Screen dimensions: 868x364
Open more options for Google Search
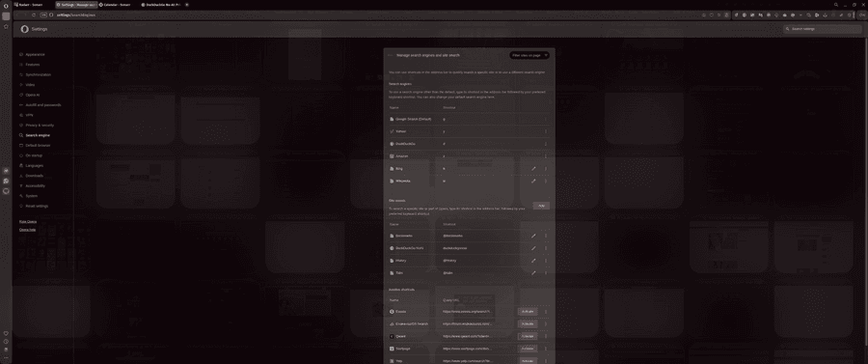tap(546, 119)
